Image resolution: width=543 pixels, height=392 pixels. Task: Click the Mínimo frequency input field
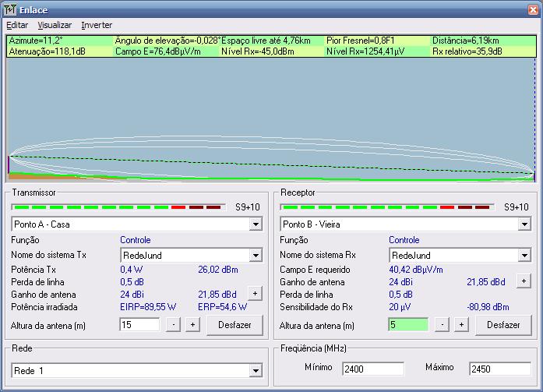[372, 369]
